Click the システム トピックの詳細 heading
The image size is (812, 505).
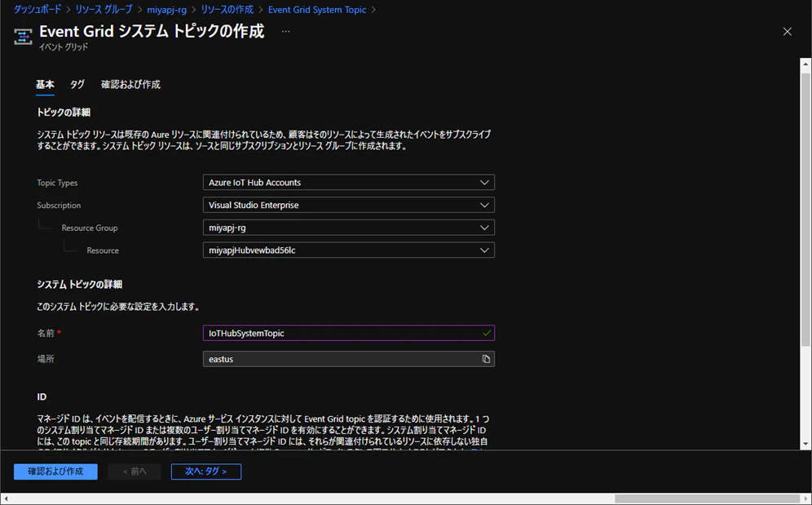coord(79,284)
